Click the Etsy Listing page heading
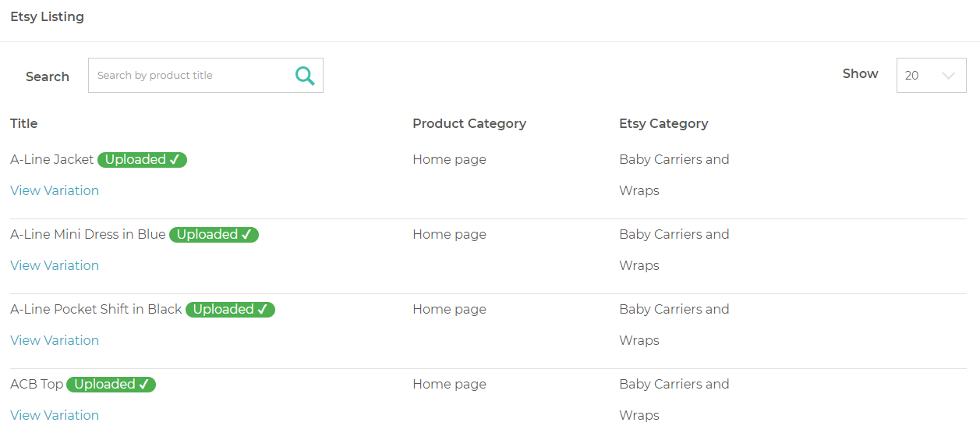980x426 pixels. [47, 16]
